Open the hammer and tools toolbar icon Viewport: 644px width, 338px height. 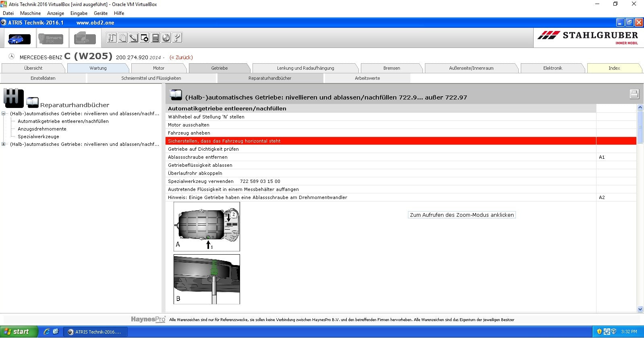[x=112, y=38]
